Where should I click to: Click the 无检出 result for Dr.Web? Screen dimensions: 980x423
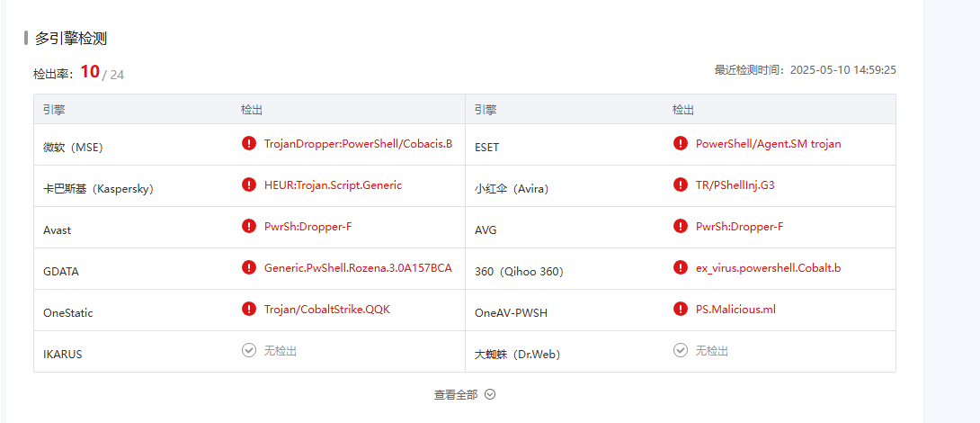pos(712,350)
